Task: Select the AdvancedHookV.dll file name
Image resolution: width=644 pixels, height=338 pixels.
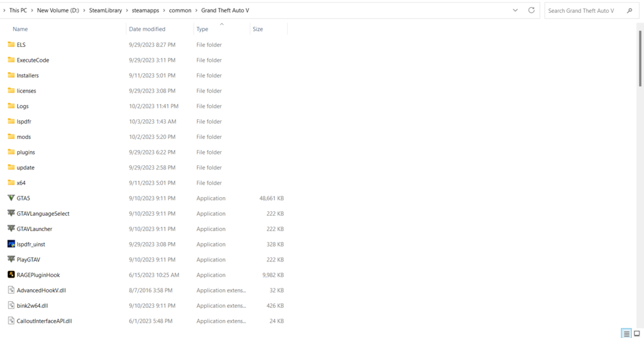Action: click(x=41, y=290)
